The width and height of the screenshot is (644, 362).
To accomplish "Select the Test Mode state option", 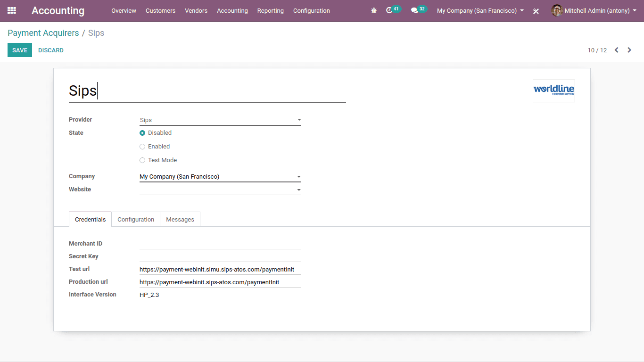I will click(142, 160).
